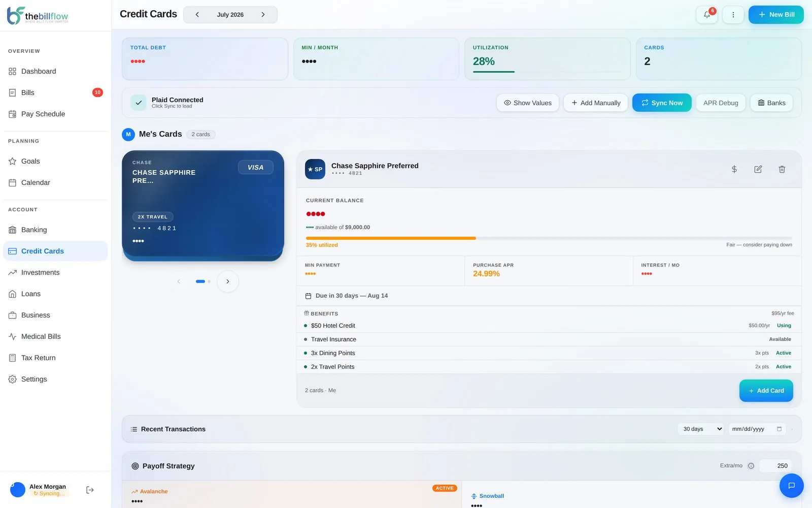This screenshot has width=812, height=508.
Task: Click the July 2026 month label
Action: [230, 15]
